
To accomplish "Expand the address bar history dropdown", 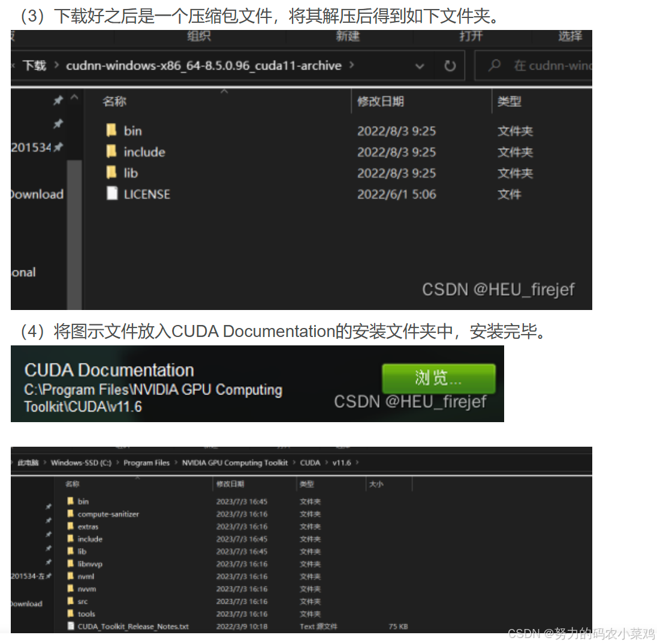I will pos(420,66).
